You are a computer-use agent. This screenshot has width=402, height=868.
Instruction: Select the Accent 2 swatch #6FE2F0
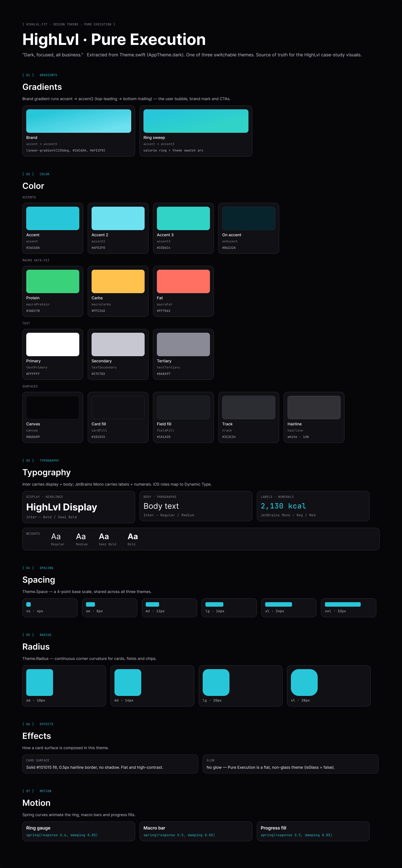coord(118,218)
